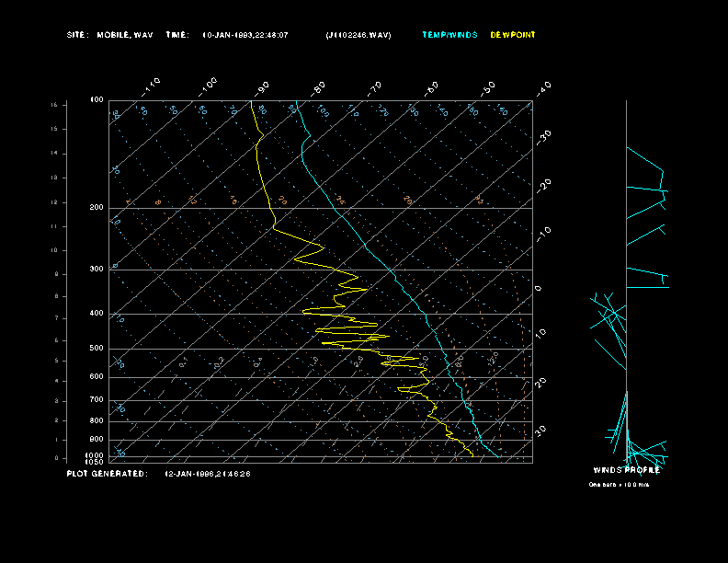This screenshot has width=728, height=563.
Task: Click the '-90' temperature label on top
Action: coord(263,87)
